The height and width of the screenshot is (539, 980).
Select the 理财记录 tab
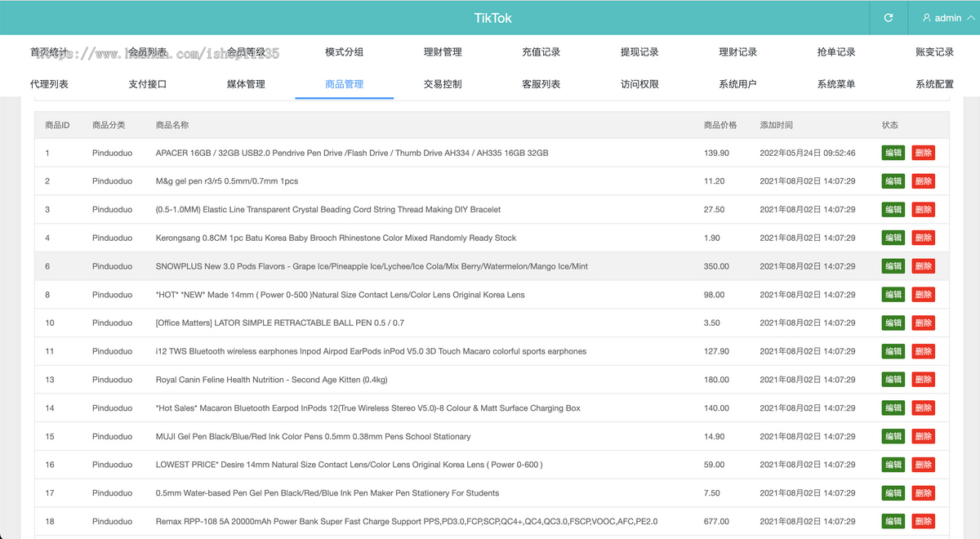737,51
